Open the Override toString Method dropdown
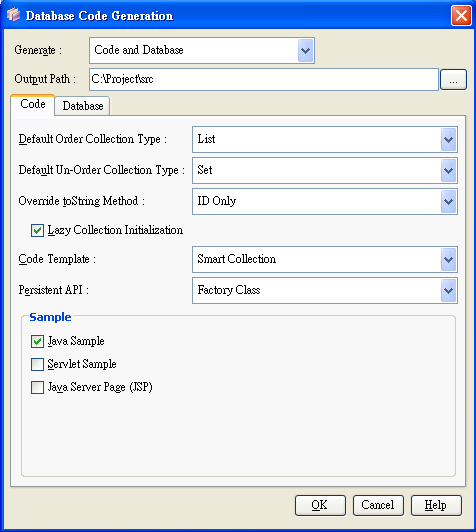Image resolution: width=476 pixels, height=532 pixels. [448, 202]
